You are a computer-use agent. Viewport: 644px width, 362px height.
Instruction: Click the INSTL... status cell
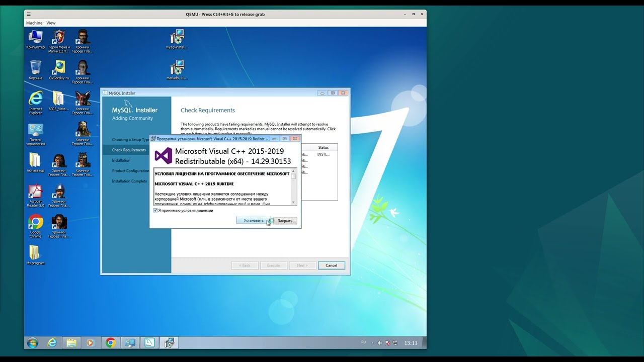coord(324,154)
